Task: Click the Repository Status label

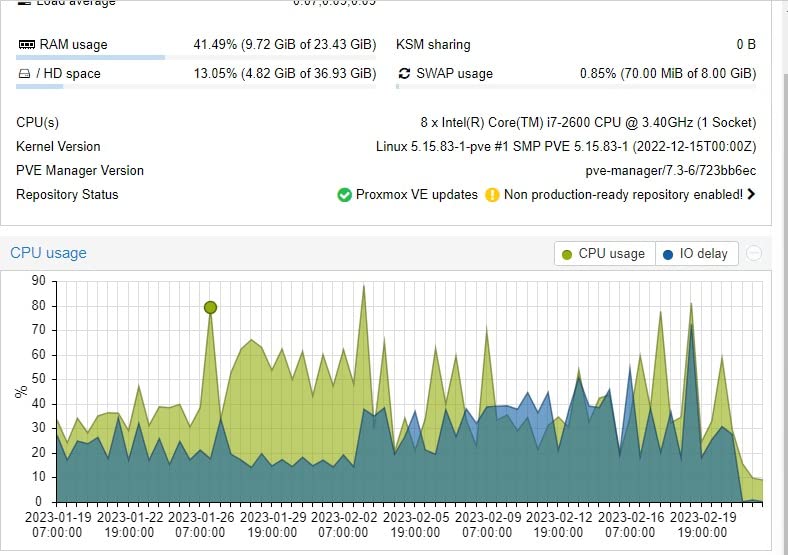Action: [67, 195]
